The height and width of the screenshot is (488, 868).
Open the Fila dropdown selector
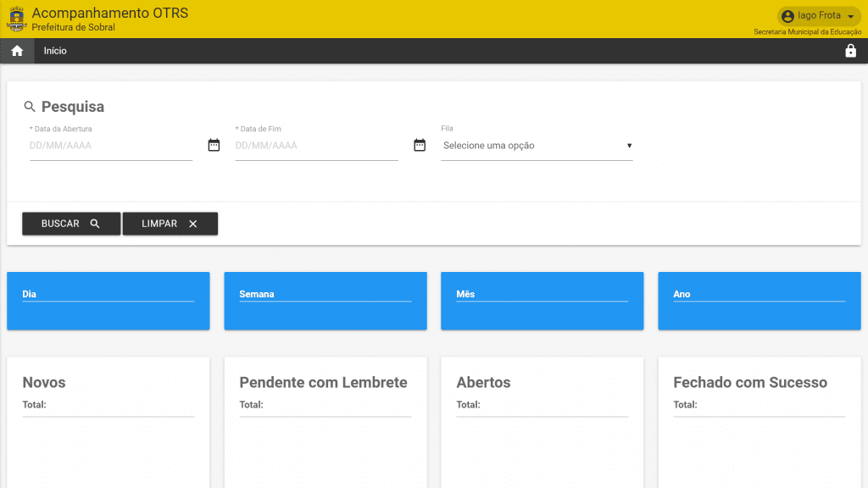tap(537, 146)
